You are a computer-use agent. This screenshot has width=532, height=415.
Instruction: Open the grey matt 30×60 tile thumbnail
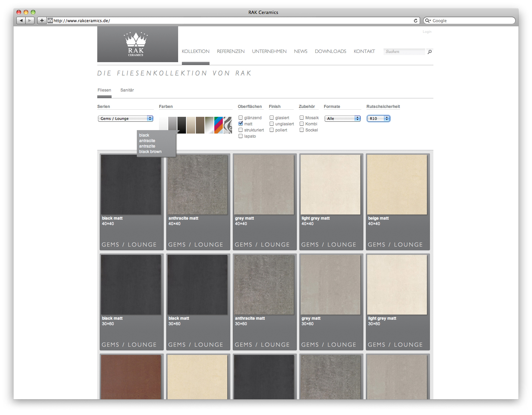tap(330, 285)
